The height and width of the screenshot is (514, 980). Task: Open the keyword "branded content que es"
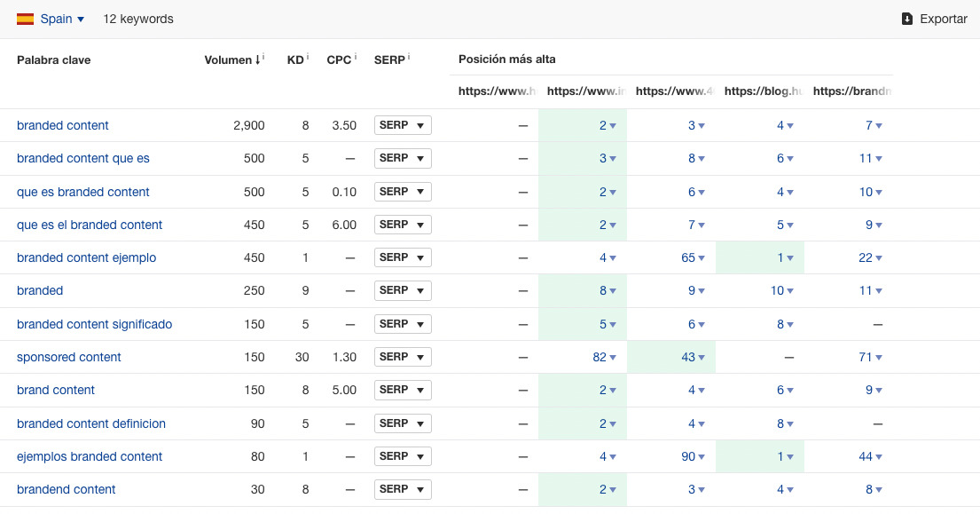coord(83,158)
